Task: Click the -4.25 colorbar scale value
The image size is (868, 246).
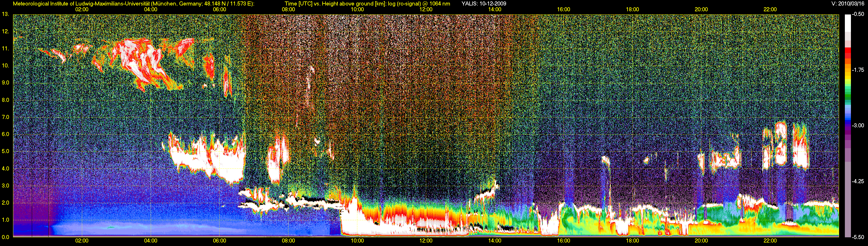Action: 858,181
